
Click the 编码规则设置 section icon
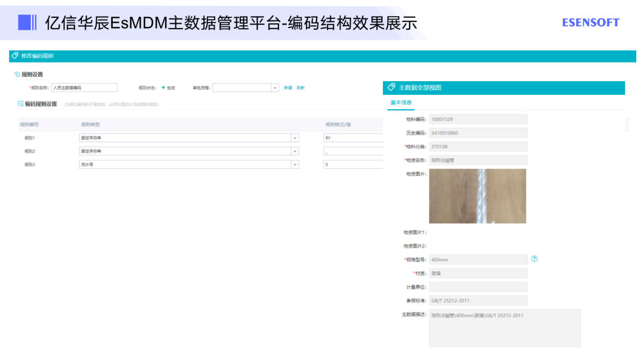[20, 104]
